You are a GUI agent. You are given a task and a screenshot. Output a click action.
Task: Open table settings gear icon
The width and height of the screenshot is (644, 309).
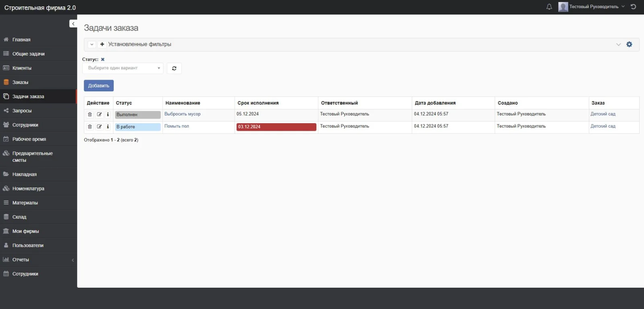(629, 44)
